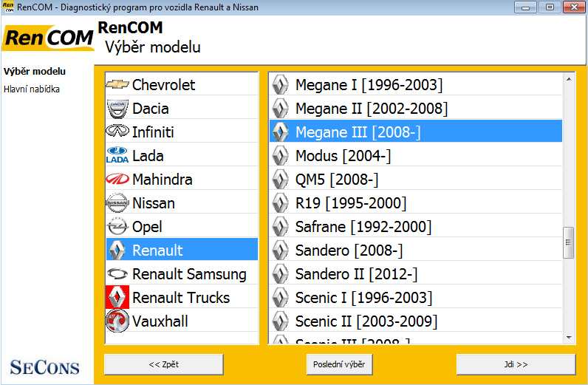588x385 pixels.
Task: Select Renault Samsung from the brand list
Action: [x=188, y=274]
